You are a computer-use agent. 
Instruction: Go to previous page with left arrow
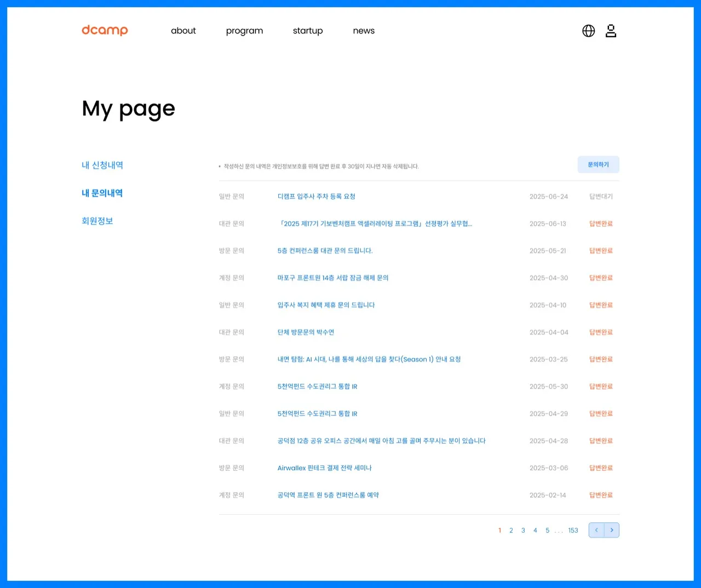596,530
